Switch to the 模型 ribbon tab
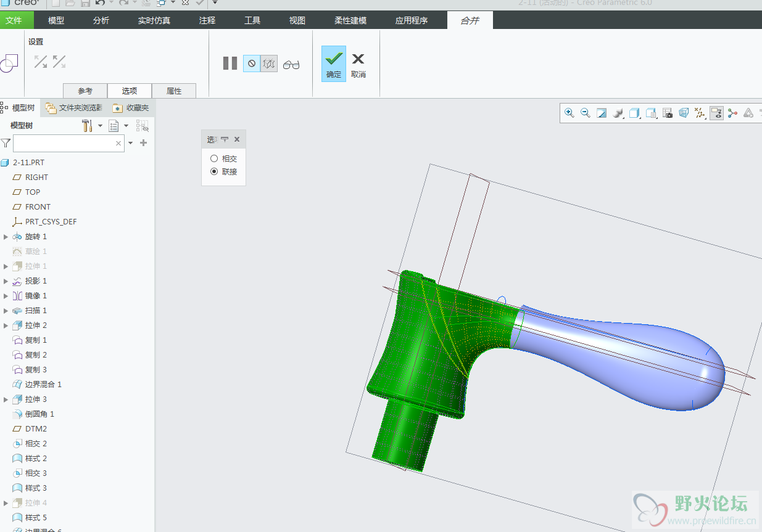 (x=56, y=20)
